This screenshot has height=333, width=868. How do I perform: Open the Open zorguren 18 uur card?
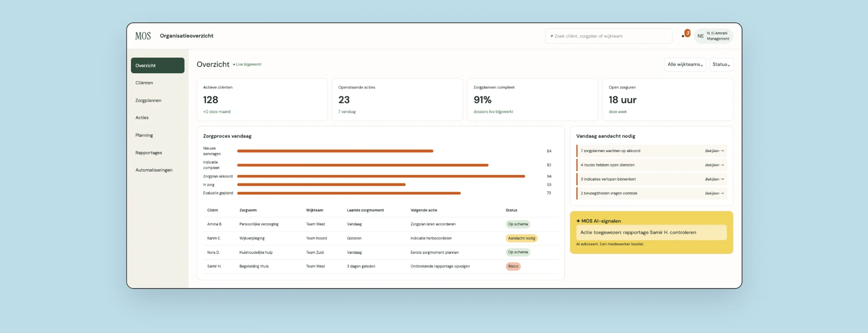coord(668,100)
